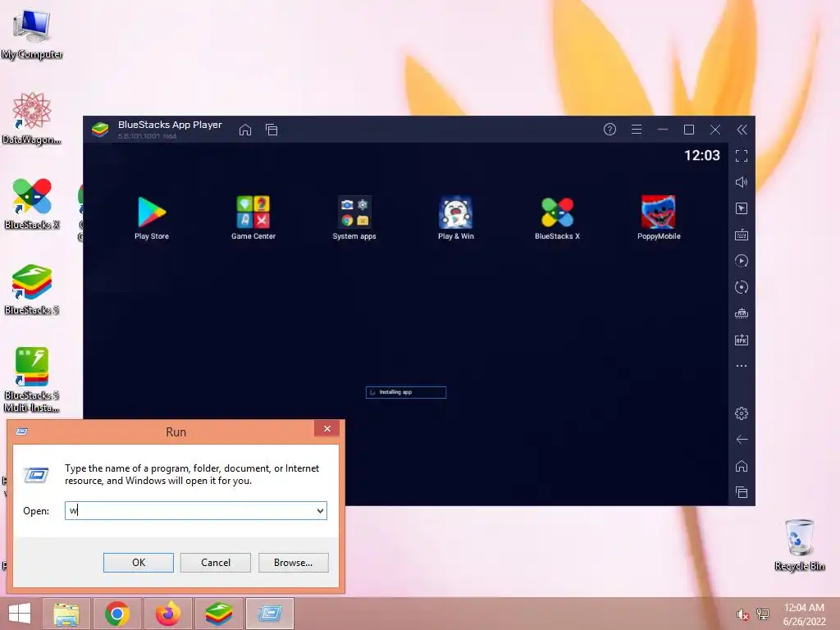Screen dimensions: 840x630
Task: Click the volume speaker icon in BlueStacks sidebar
Action: click(742, 182)
